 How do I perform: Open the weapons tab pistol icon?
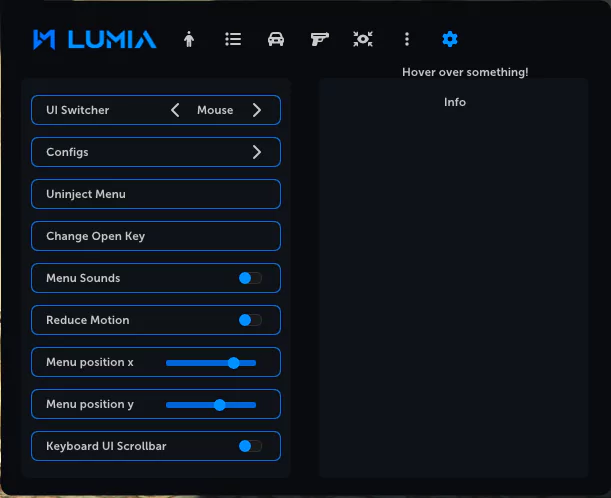pos(320,39)
